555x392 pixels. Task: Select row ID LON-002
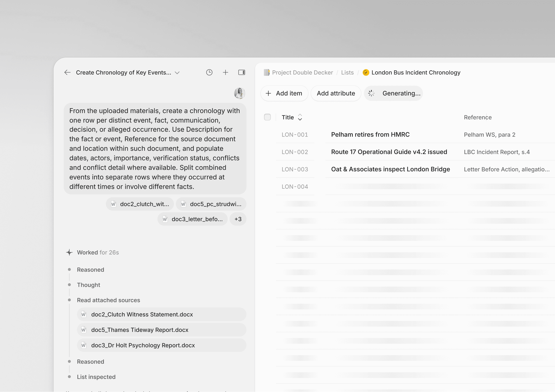pyautogui.click(x=295, y=152)
